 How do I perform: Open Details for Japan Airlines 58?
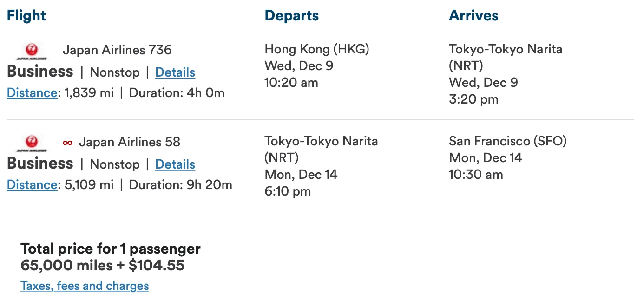(x=175, y=164)
